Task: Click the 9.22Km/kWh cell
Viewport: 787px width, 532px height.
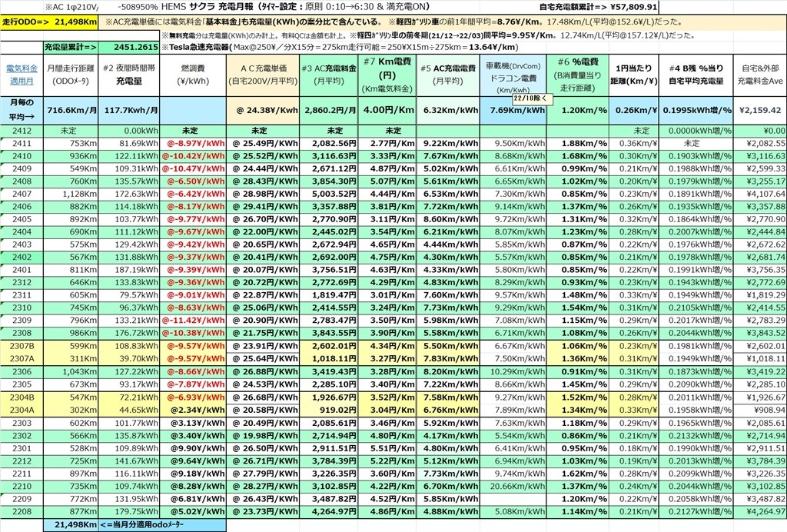Action: (448, 144)
